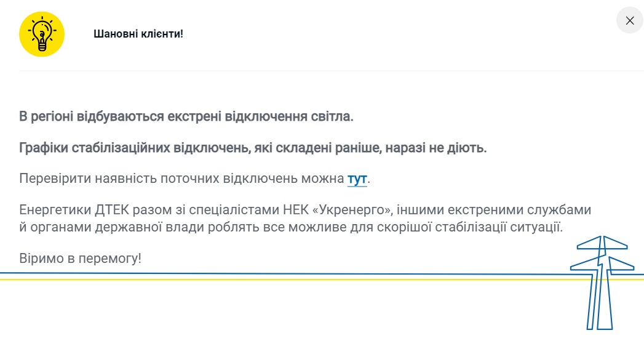Click the yellow lightbulb icon
This screenshot has width=644, height=338.
42,34
